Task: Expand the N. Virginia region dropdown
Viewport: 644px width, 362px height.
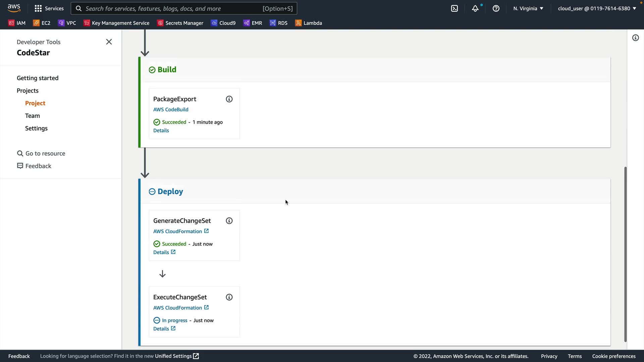Action: click(x=528, y=8)
